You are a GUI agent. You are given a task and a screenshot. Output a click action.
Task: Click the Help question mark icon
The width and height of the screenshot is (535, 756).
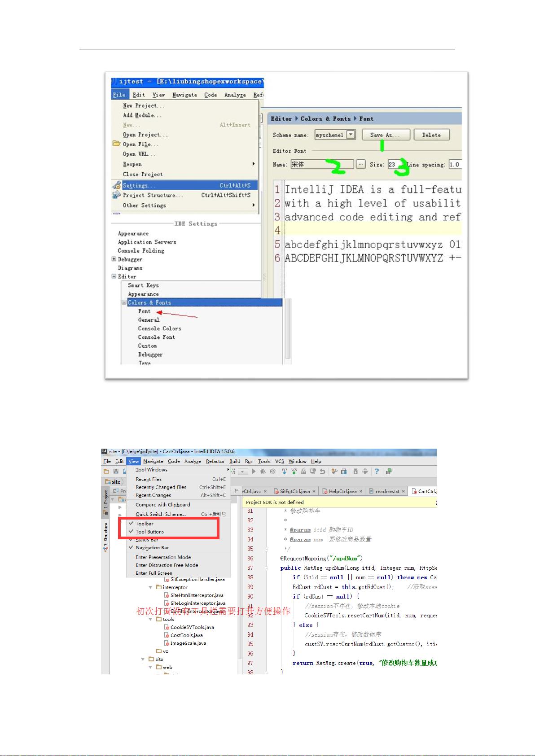[377, 471]
